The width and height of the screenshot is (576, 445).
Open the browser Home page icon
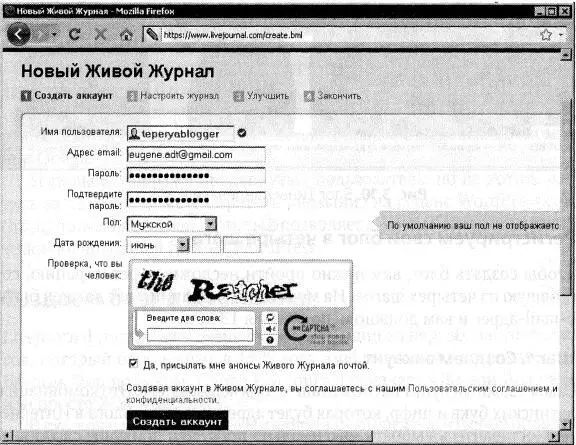126,35
